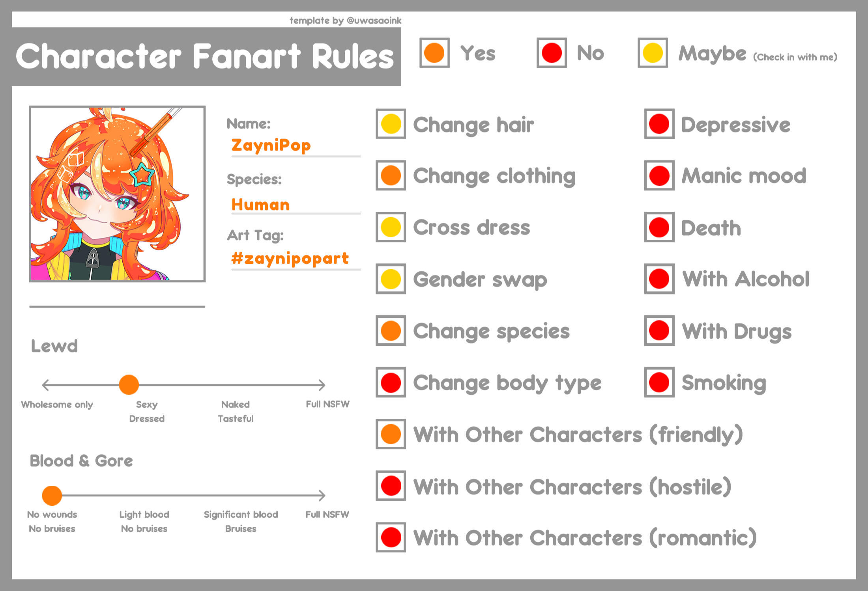
Task: Click the With Other Characters (romantic) checkbox
Action: (391, 537)
